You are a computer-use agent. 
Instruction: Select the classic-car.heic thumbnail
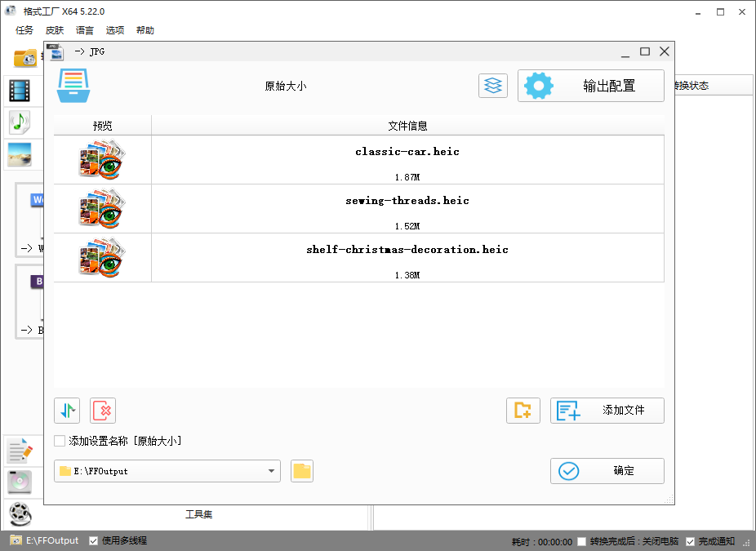coord(102,159)
